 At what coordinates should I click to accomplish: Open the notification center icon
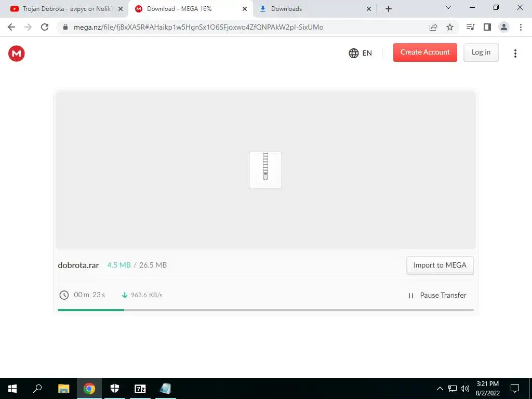515,389
